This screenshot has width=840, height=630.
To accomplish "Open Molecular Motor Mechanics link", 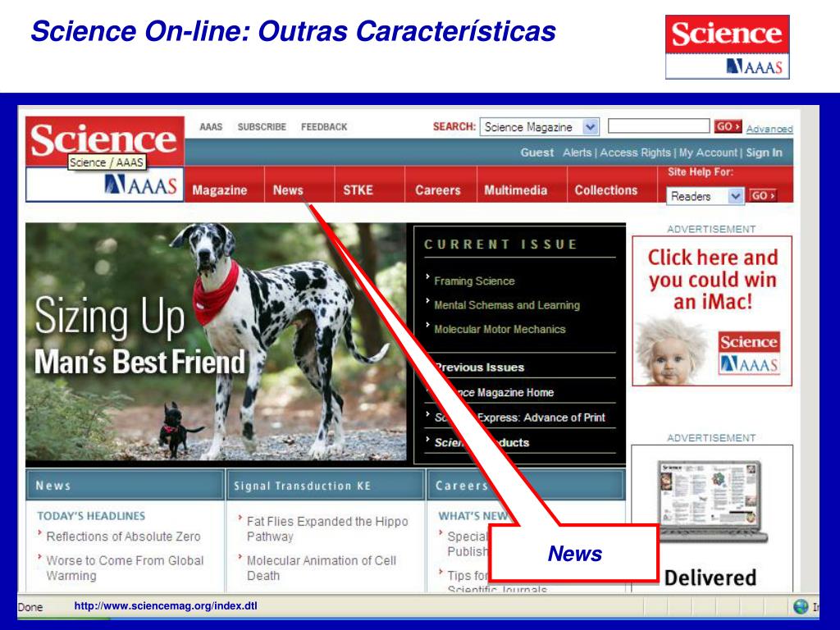I will point(500,329).
